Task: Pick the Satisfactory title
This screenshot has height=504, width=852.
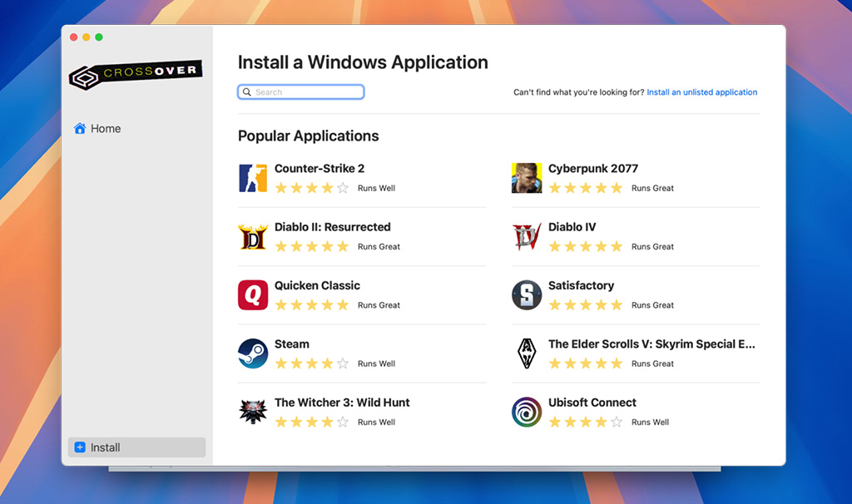Action: tap(582, 285)
